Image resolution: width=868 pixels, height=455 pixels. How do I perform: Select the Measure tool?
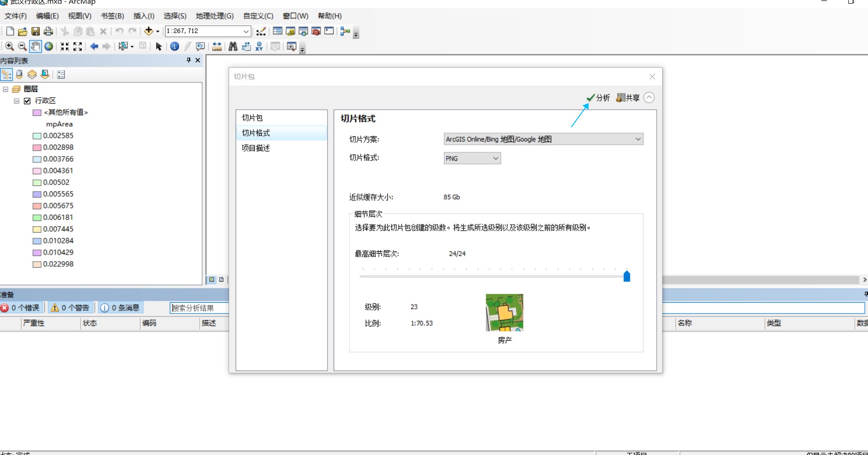pyautogui.click(x=217, y=47)
